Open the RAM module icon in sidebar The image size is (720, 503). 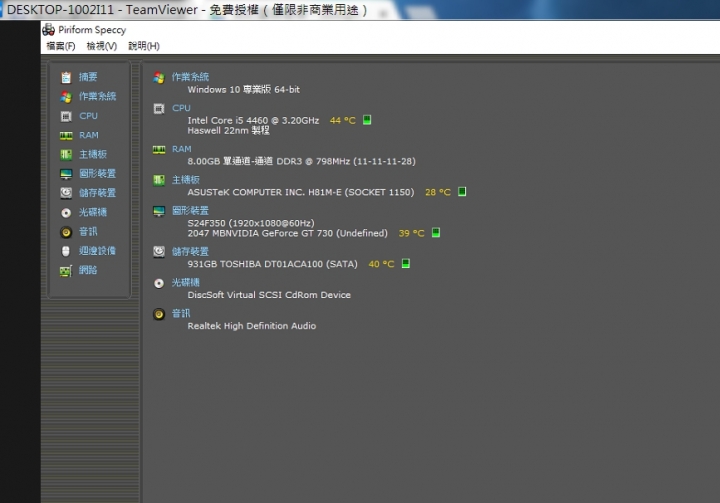click(66, 136)
